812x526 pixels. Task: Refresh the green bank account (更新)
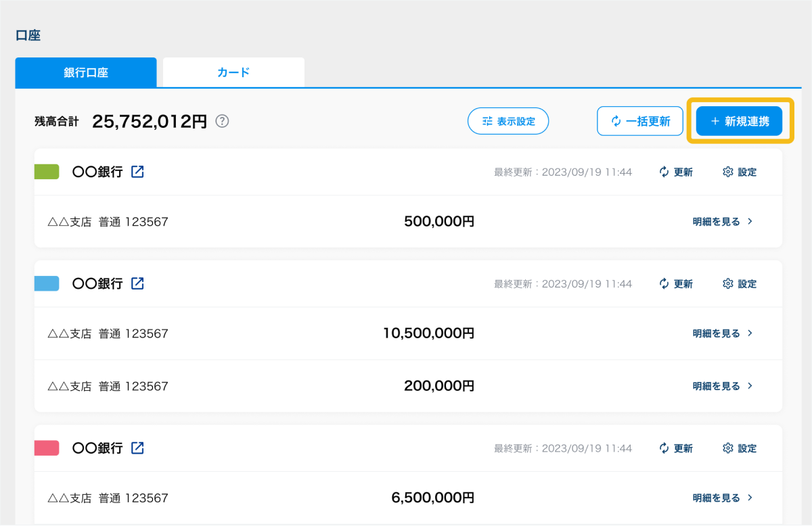click(x=676, y=172)
